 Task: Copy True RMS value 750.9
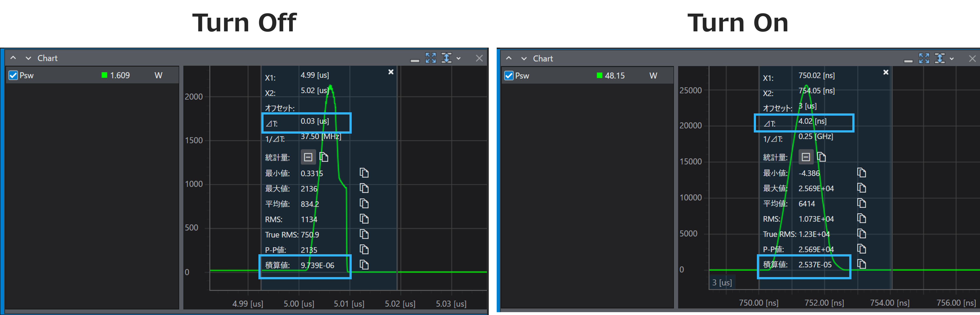pos(364,234)
